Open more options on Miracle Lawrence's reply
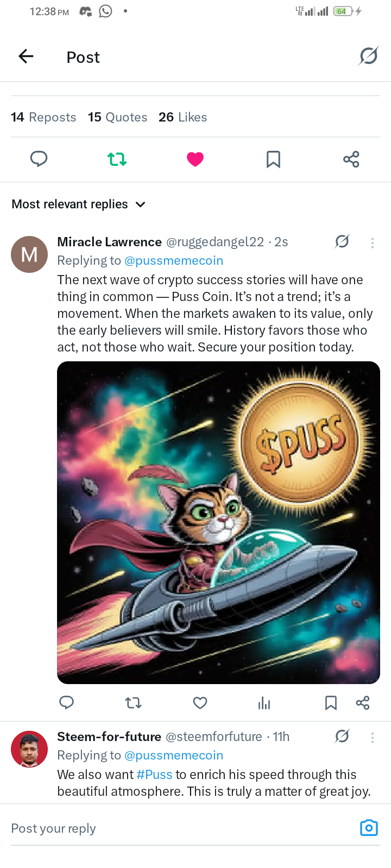Image resolution: width=391 pixels, height=868 pixels. 373,242
